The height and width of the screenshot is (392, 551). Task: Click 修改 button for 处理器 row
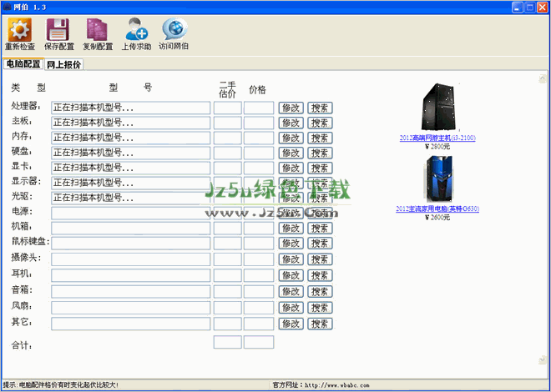point(291,108)
